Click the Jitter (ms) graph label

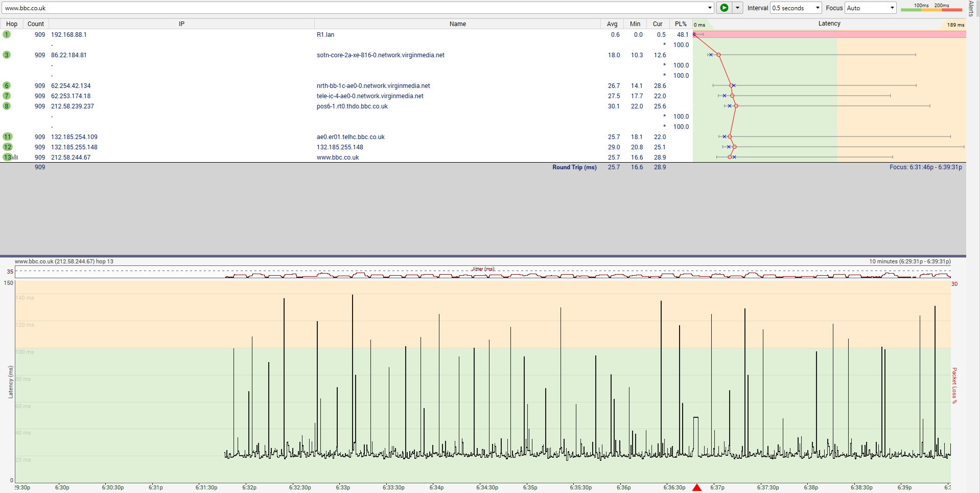(x=483, y=269)
